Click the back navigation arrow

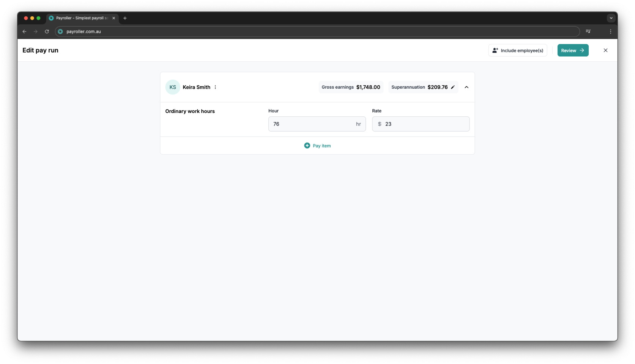(24, 31)
